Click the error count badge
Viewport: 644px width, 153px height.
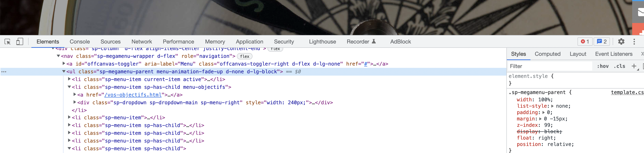pos(585,42)
